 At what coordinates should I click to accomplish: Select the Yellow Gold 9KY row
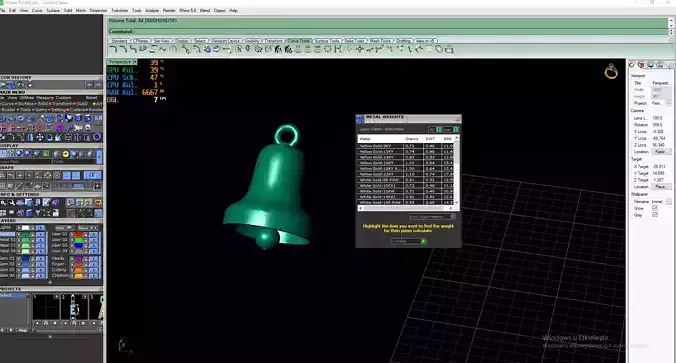click(406, 146)
